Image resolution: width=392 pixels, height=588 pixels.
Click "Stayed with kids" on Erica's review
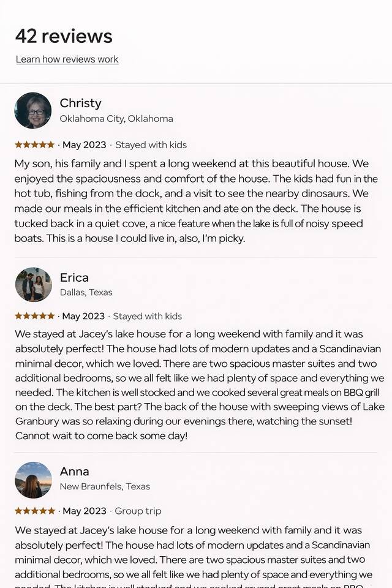pos(147,316)
